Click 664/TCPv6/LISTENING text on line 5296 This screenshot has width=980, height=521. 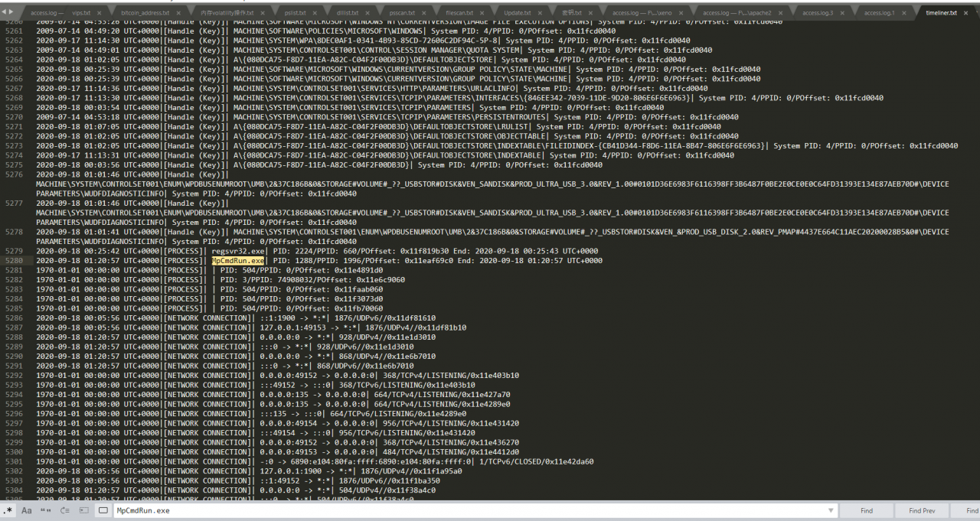(371, 413)
